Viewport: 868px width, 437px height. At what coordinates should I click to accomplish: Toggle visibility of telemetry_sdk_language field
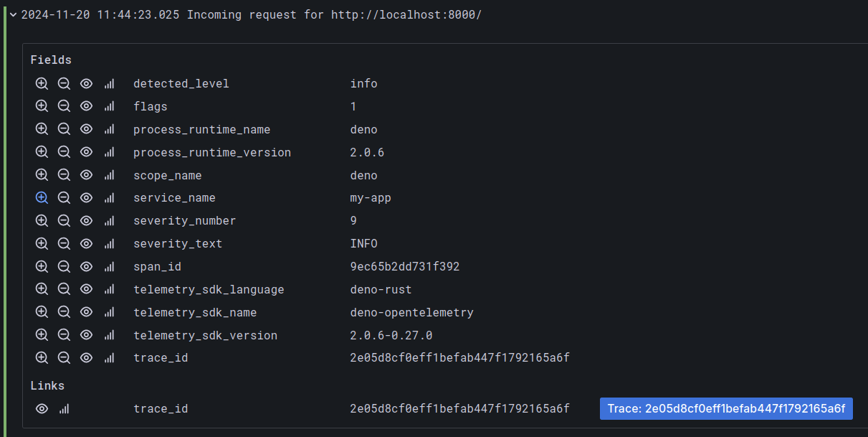click(x=86, y=289)
